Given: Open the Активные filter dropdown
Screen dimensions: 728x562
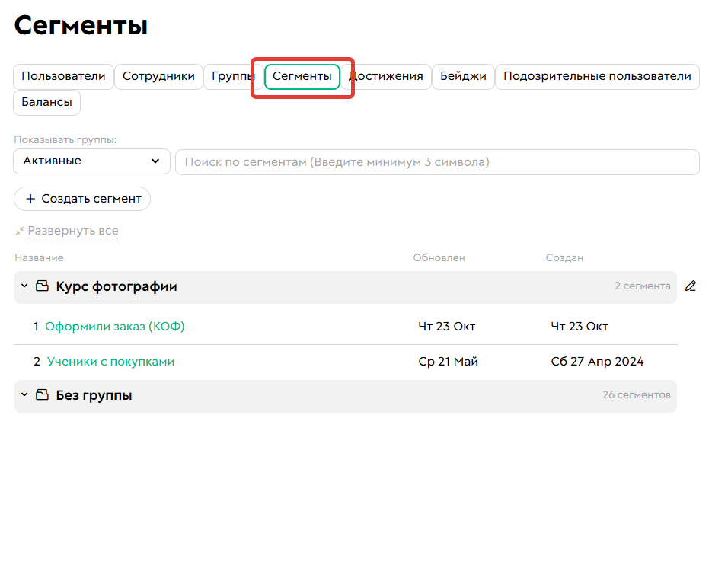Looking at the screenshot, I should [91, 161].
